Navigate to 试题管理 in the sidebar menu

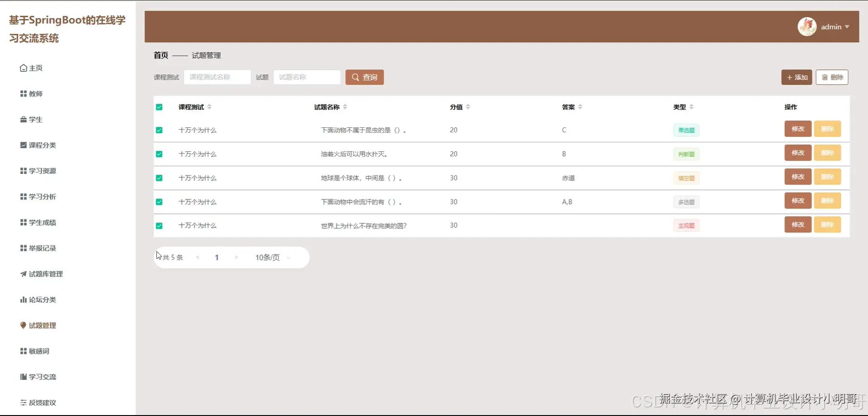click(x=42, y=325)
